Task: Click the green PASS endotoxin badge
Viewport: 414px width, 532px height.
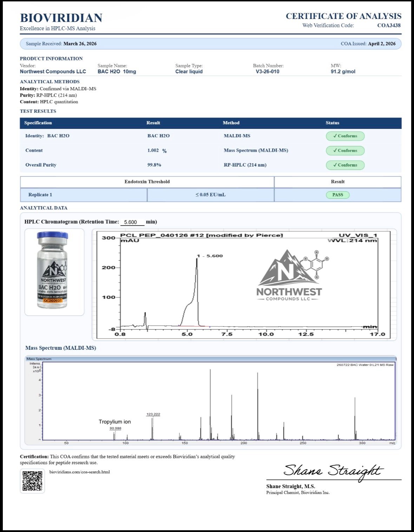Action: coord(337,195)
